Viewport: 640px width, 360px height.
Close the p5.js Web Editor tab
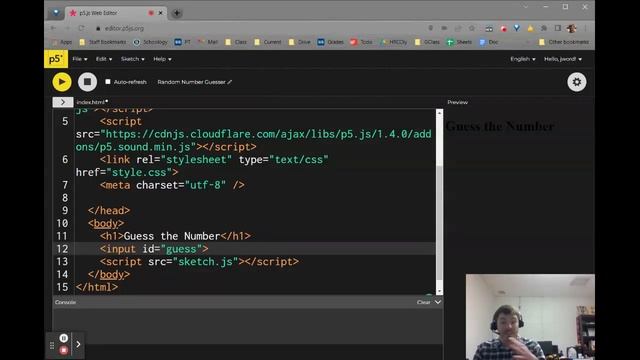[160, 13]
